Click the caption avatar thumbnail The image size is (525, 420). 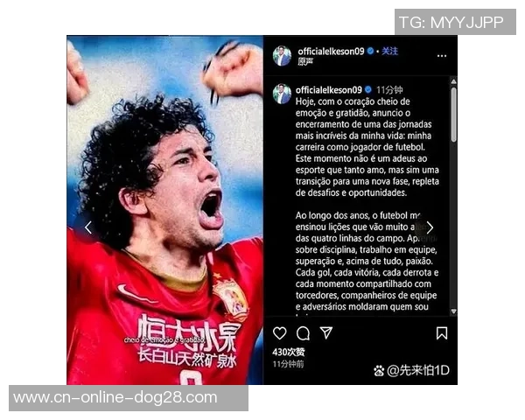(282, 94)
